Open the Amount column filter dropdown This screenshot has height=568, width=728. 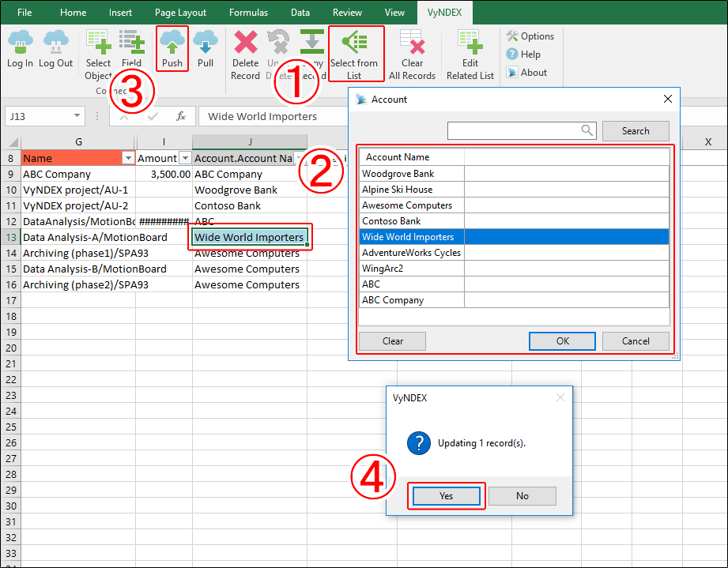(185, 158)
